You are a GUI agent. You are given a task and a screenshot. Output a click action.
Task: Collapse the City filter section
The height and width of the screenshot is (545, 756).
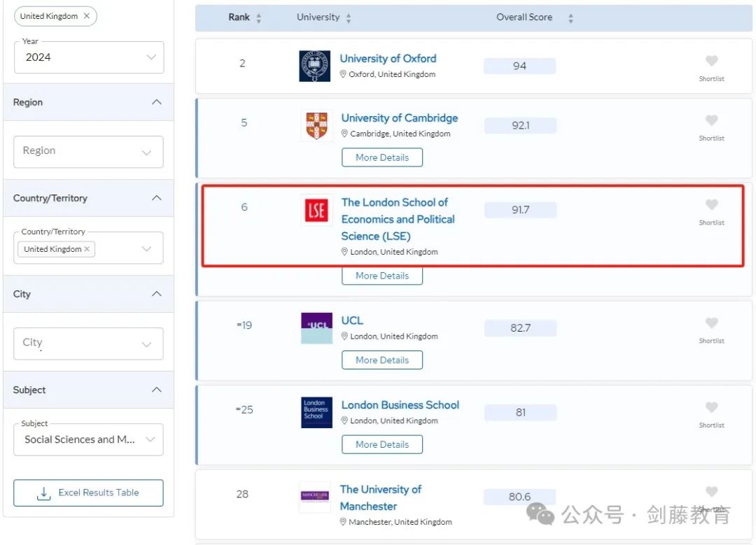click(157, 294)
